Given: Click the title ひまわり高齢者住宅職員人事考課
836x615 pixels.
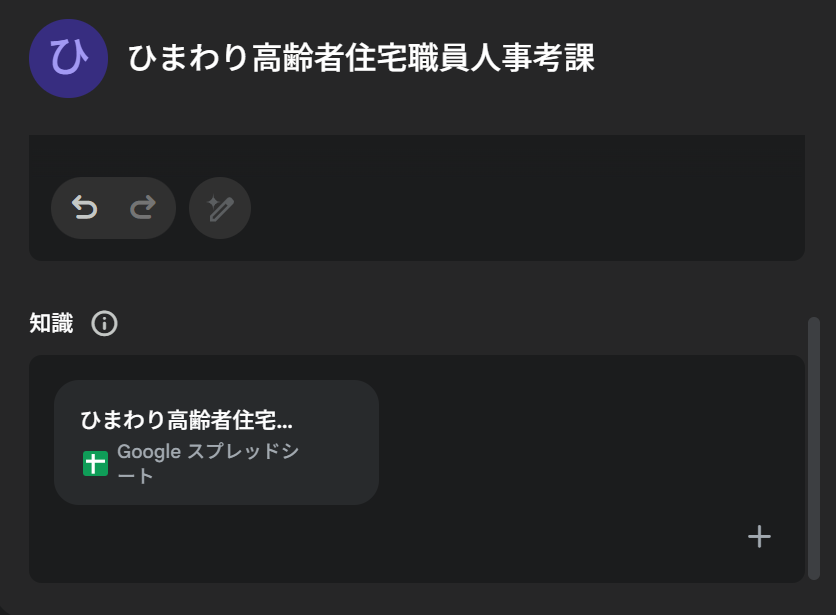Looking at the screenshot, I should pos(361,58).
